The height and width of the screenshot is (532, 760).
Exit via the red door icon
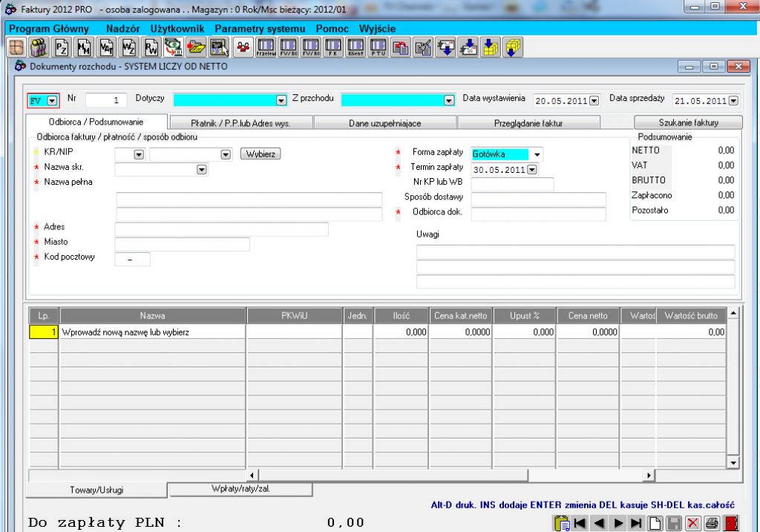[731, 523]
